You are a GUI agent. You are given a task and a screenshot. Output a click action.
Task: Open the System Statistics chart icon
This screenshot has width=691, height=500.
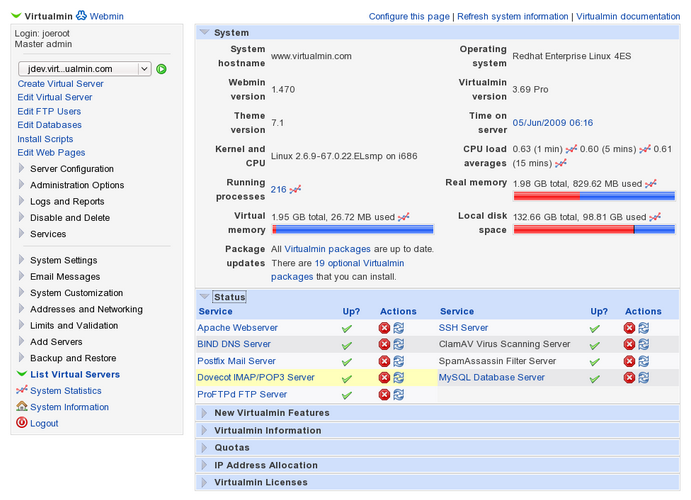[22, 391]
